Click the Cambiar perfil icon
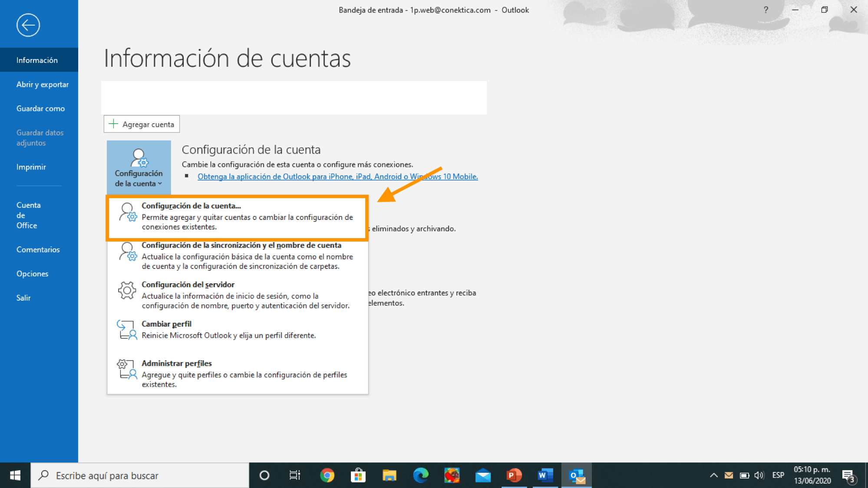 127,330
